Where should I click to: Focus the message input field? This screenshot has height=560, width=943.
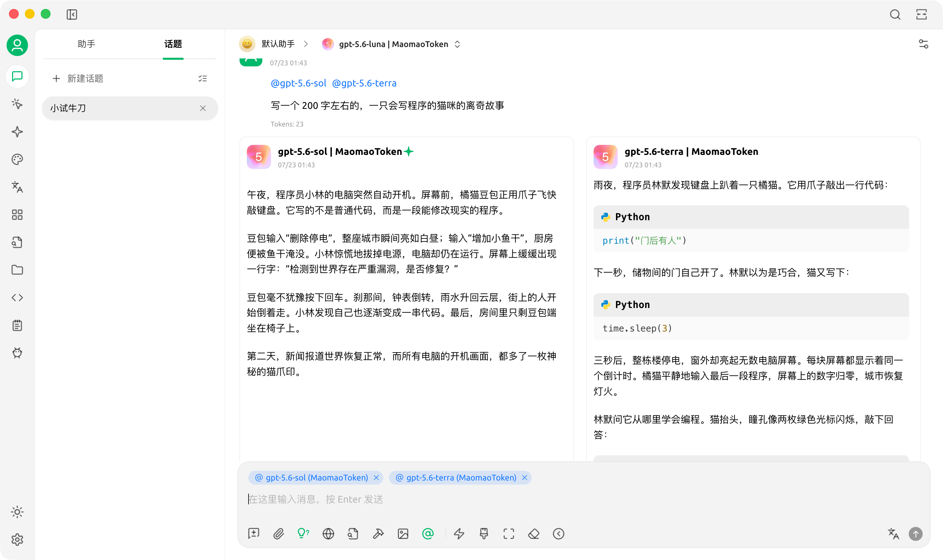pyautogui.click(x=583, y=499)
